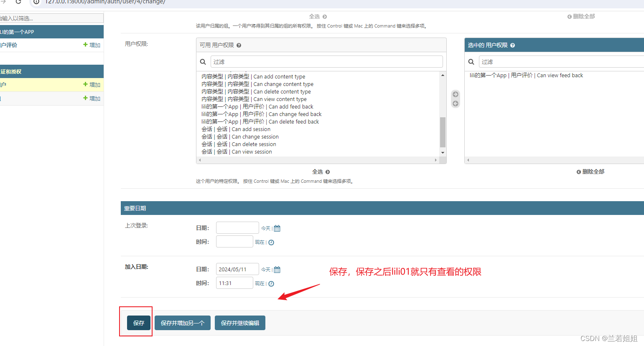The width and height of the screenshot is (644, 346).
Task: Select 'Can change feed back' permission
Action: click(x=262, y=114)
